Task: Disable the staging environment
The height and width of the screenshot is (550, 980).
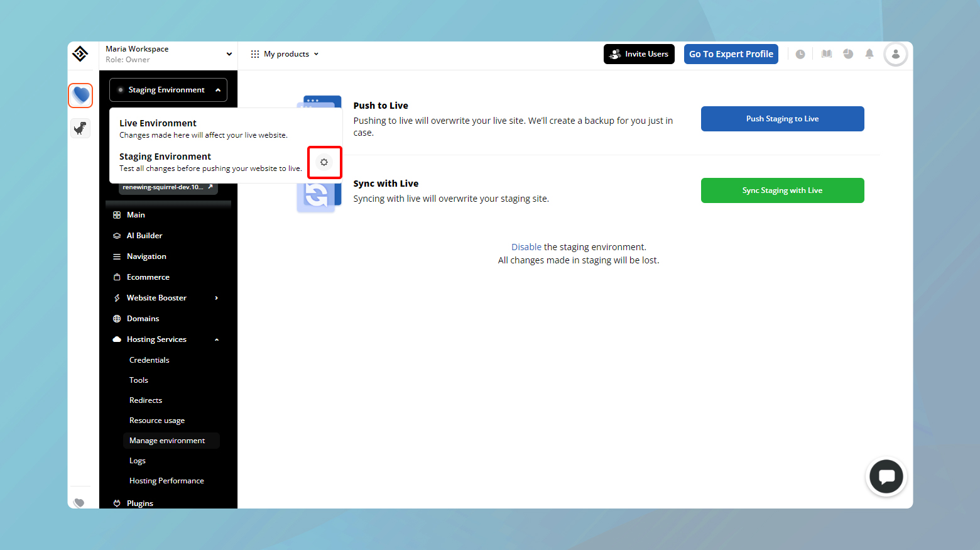Action: point(526,246)
